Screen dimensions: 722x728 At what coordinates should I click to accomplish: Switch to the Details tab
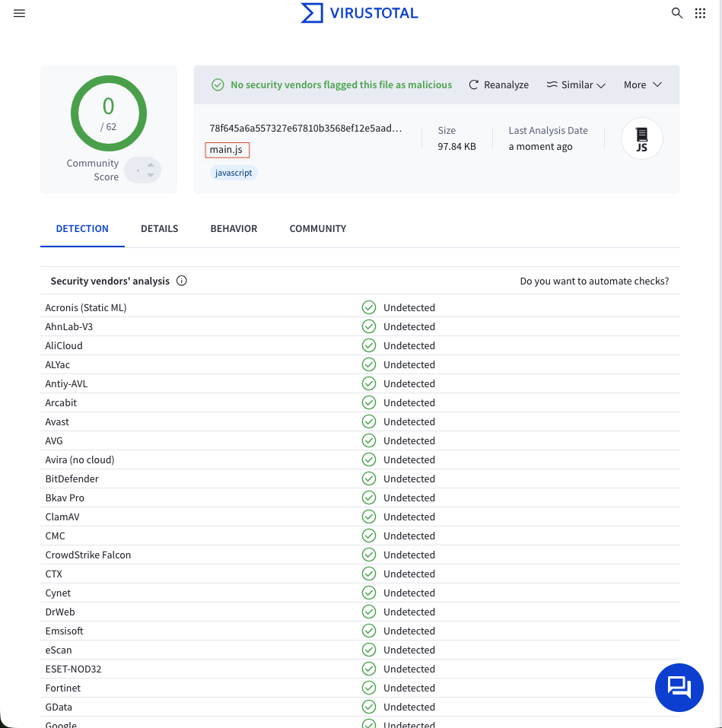tap(159, 228)
